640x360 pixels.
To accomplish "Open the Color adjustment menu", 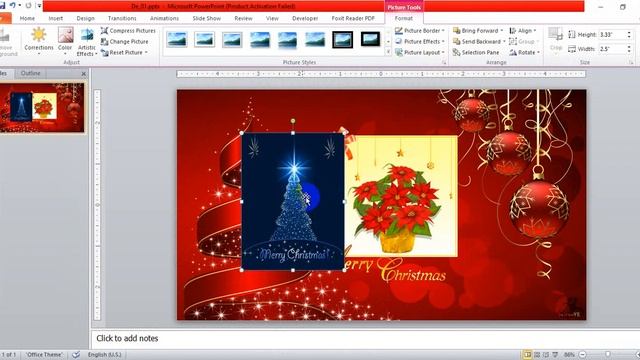I will (x=65, y=41).
